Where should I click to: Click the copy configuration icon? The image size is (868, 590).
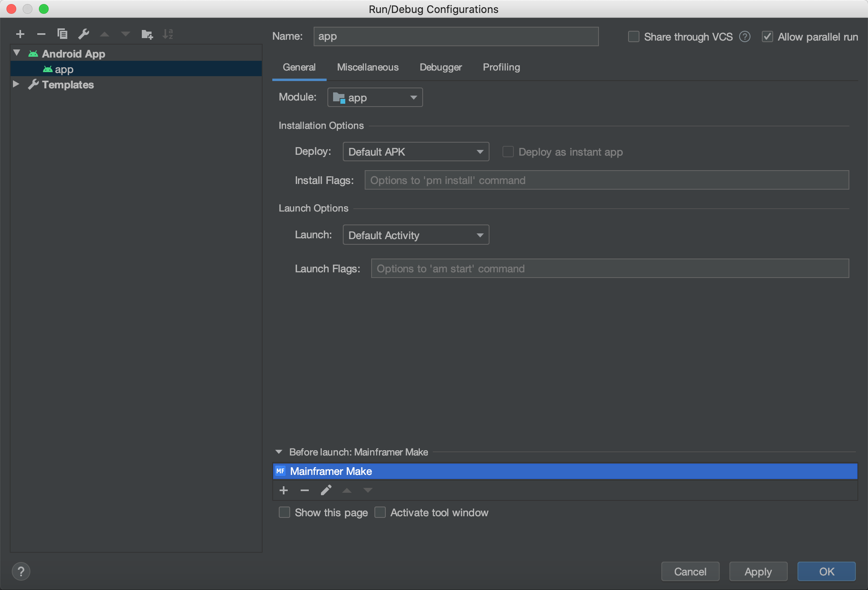coord(62,34)
